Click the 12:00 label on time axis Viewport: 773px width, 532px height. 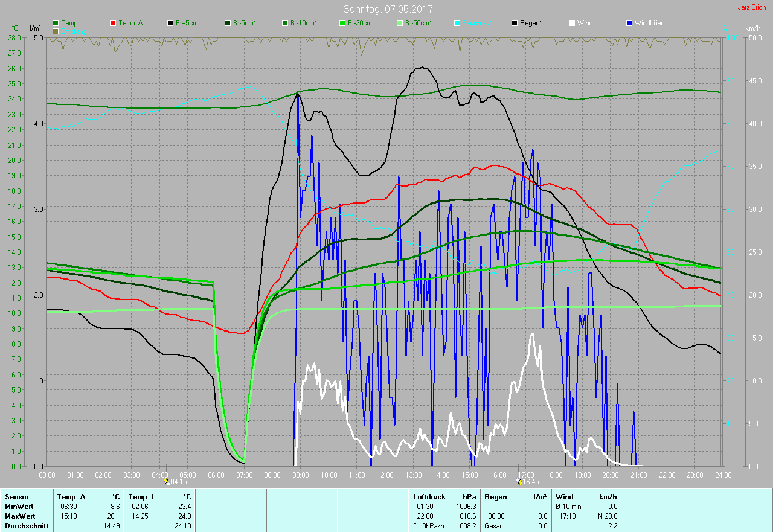click(385, 475)
